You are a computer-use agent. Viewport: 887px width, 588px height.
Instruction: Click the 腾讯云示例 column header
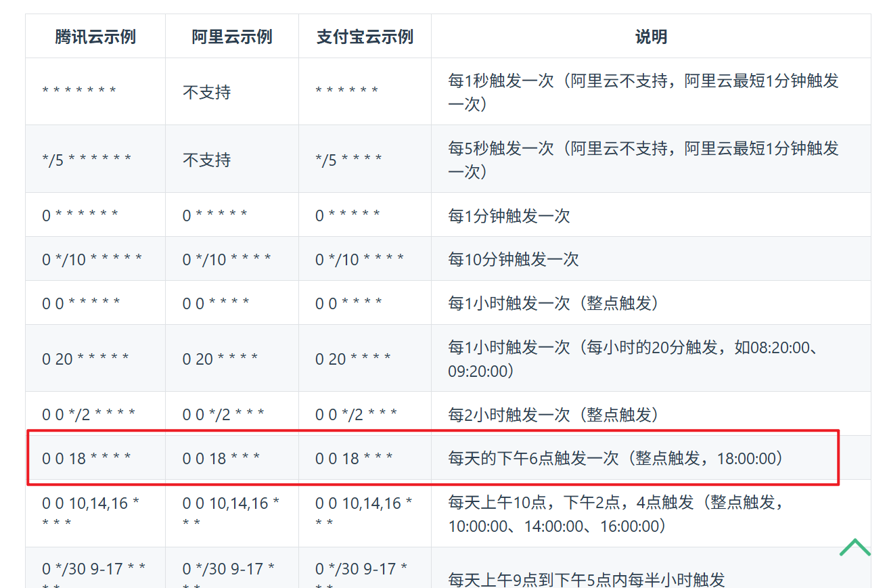point(95,37)
